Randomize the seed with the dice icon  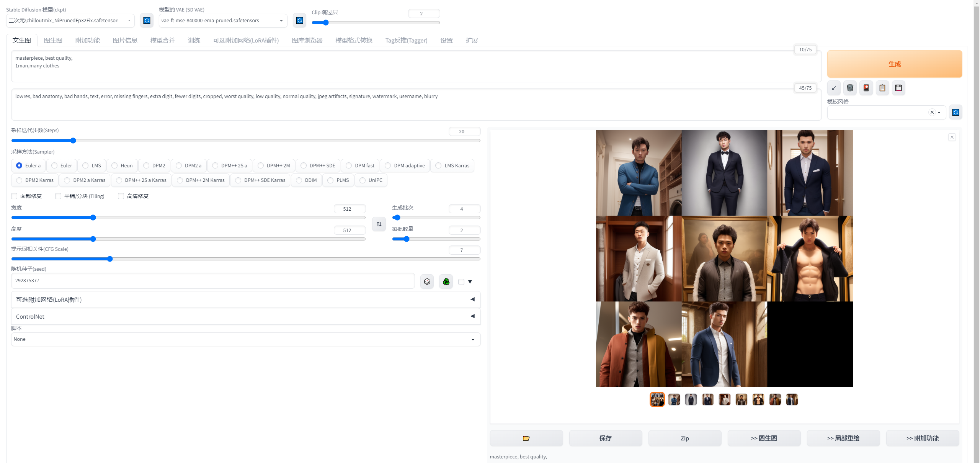coord(427,282)
